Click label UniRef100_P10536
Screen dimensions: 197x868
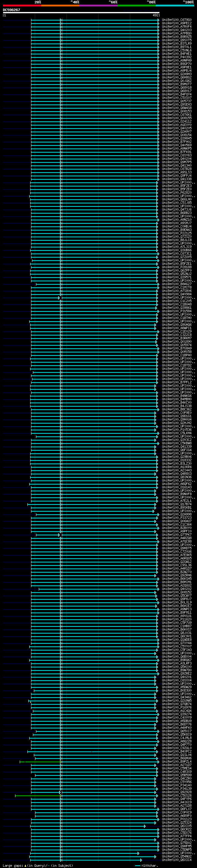pyautogui.click(x=177, y=430)
